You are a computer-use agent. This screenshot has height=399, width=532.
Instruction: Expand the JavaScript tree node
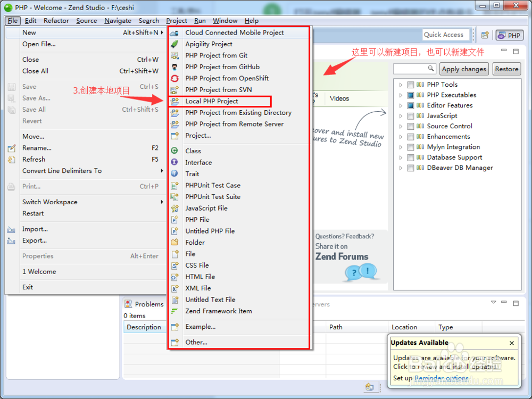[401, 116]
